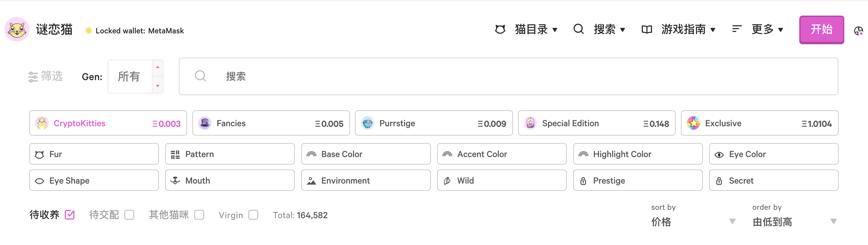Viewport: 868px width, 245px height.
Task: Enable the Virgin checkbox
Action: click(254, 215)
